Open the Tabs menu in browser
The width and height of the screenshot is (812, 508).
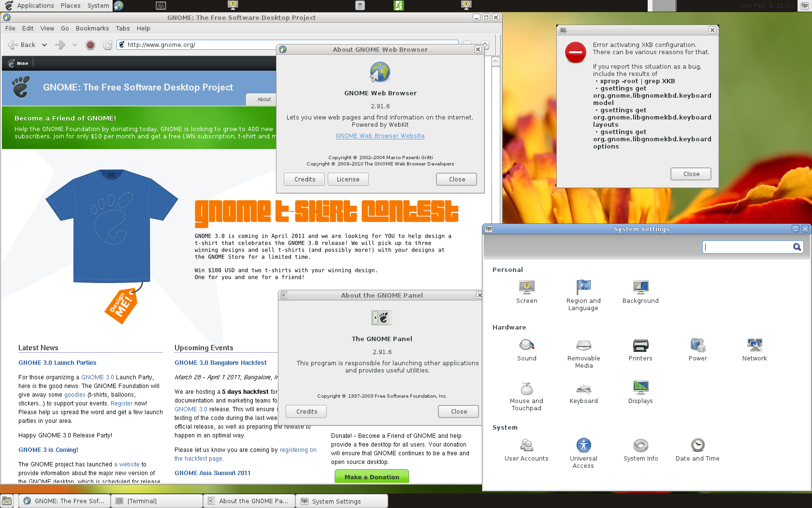tap(123, 29)
